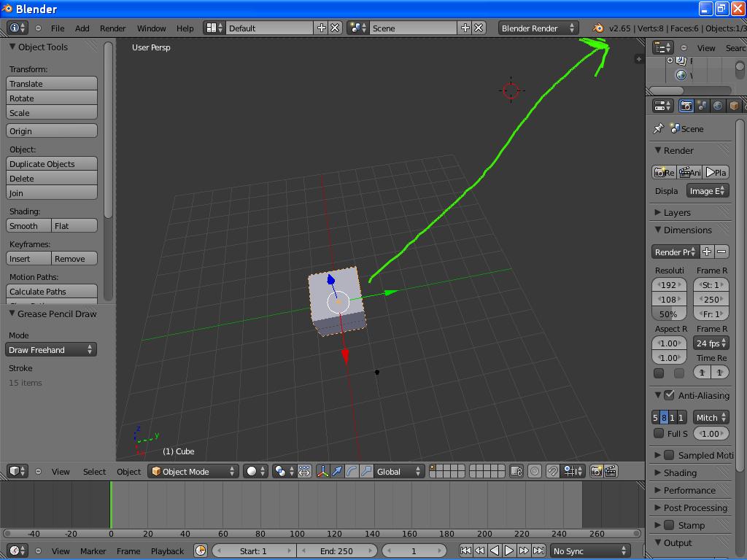This screenshot has width=747, height=560.
Task: Click the OpenGL render camera icon in header
Action: pyautogui.click(x=596, y=471)
